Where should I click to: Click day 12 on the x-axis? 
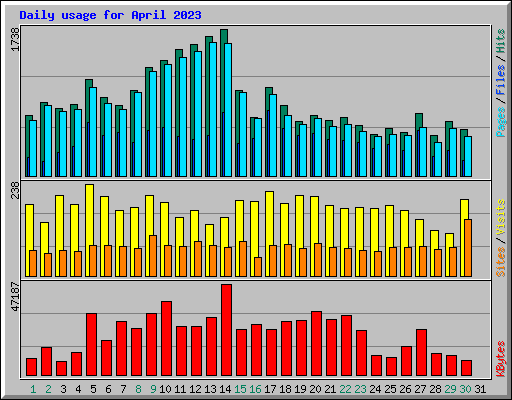pos(195,389)
